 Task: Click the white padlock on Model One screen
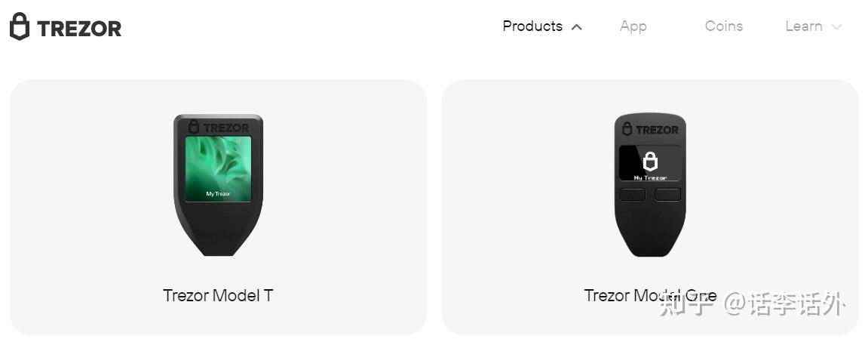(x=650, y=162)
